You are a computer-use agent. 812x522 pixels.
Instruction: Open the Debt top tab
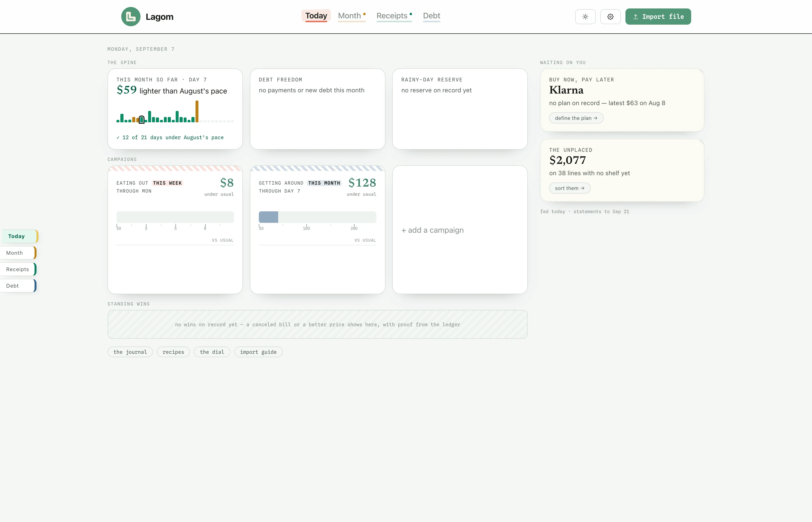(x=431, y=16)
